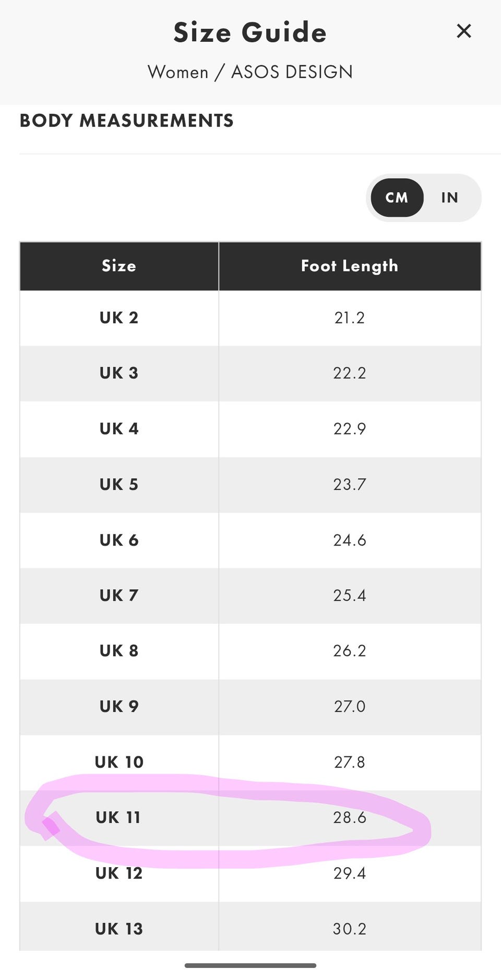The width and height of the screenshot is (501, 980).
Task: Select the UK 3 size row
Action: click(x=119, y=373)
